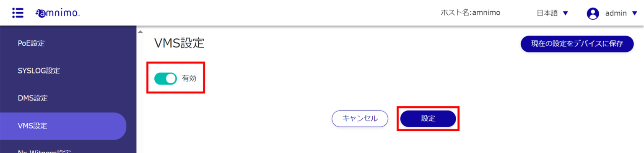
Task: Click the admin user avatar icon
Action: (593, 13)
